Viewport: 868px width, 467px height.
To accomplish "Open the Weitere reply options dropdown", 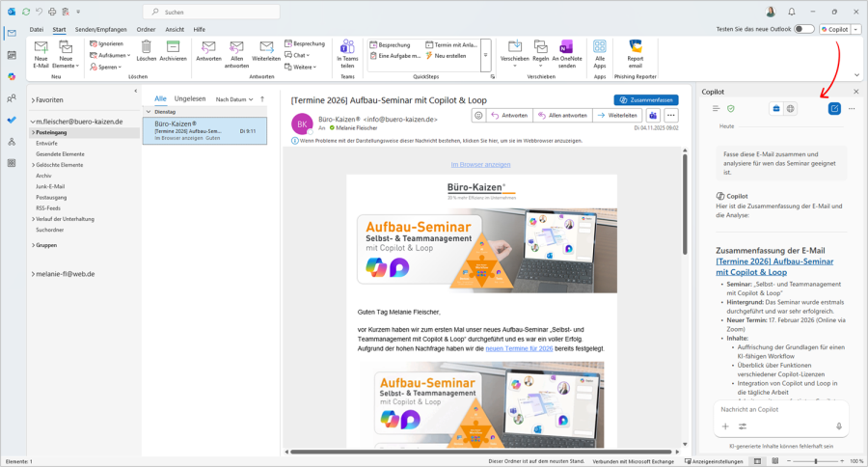I will click(301, 67).
